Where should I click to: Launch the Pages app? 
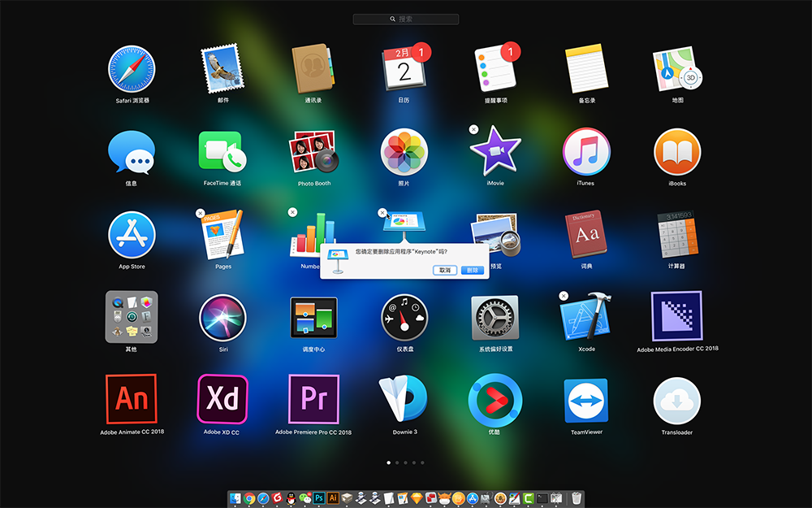tap(222, 234)
